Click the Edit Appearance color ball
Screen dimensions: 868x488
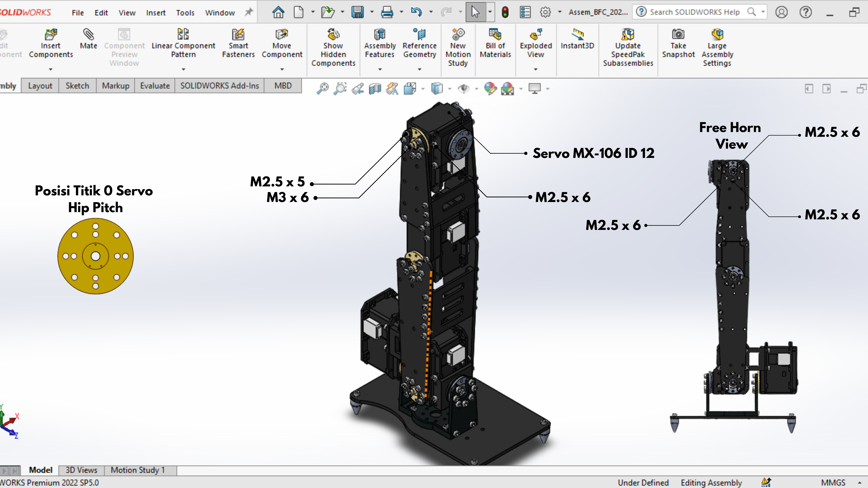coord(490,89)
